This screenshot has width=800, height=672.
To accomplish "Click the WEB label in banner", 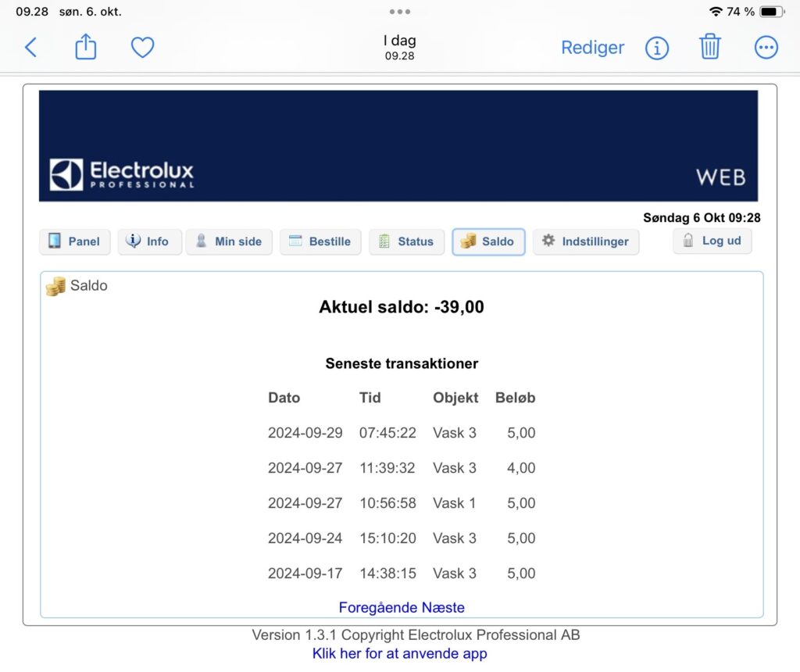I will coord(721,177).
